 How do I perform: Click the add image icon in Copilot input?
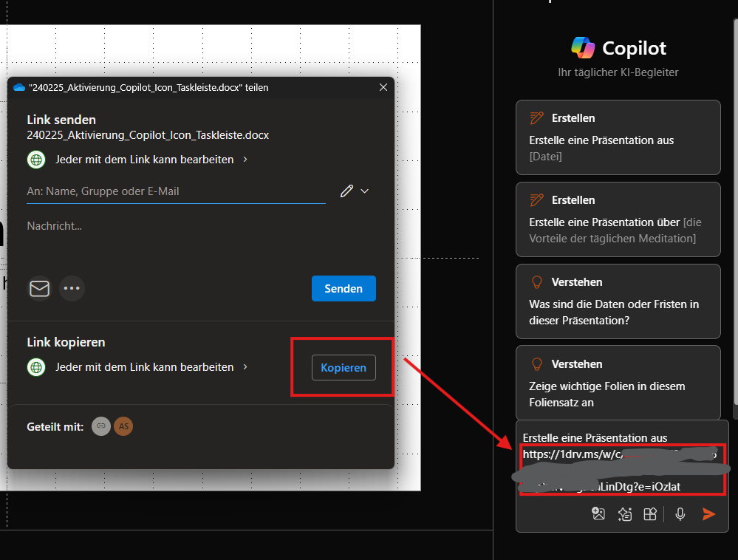598,514
